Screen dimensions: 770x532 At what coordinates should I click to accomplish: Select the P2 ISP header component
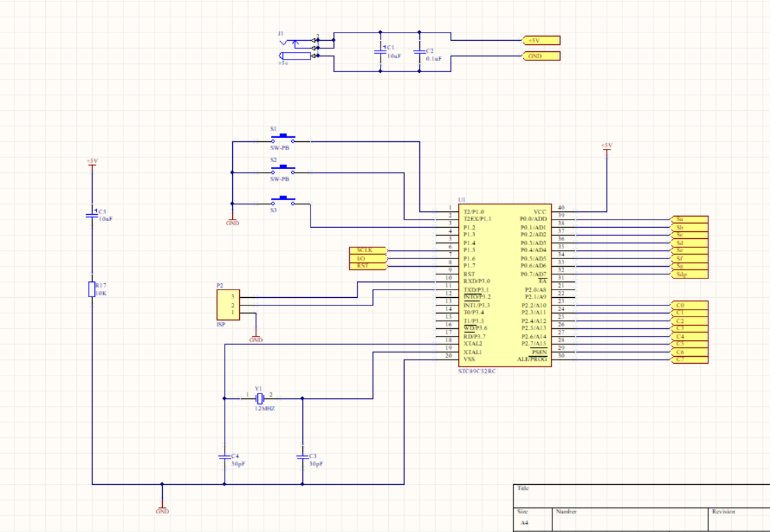click(228, 305)
